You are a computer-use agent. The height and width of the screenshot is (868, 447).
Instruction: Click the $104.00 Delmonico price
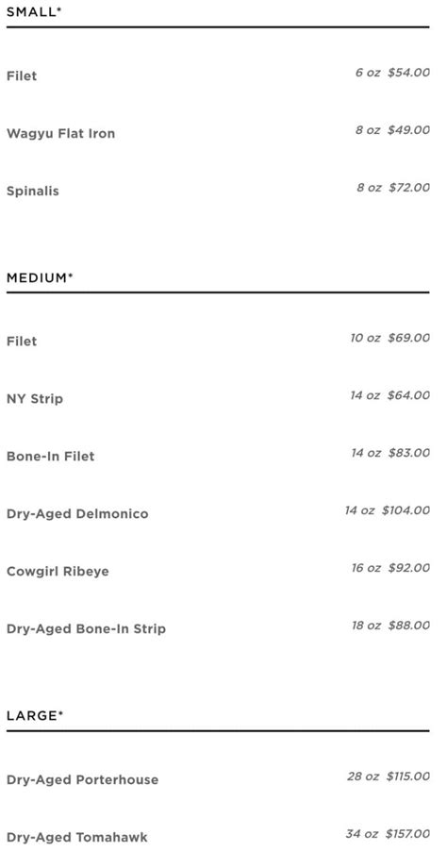[x=406, y=510]
